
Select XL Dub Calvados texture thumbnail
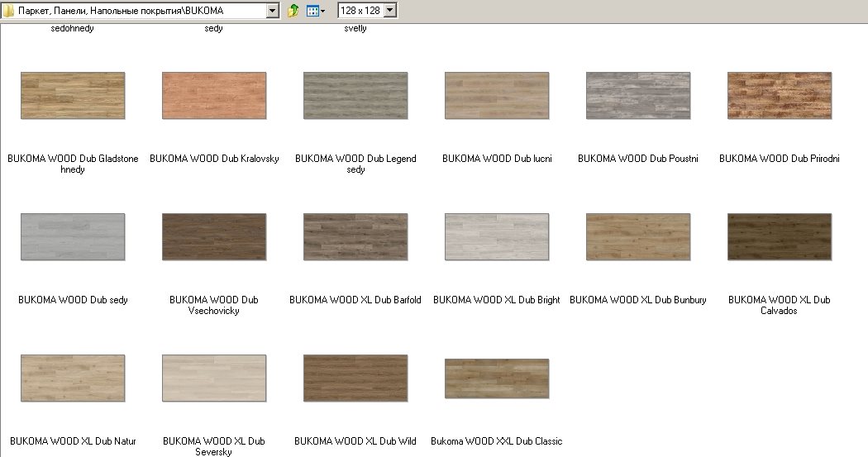780,237
